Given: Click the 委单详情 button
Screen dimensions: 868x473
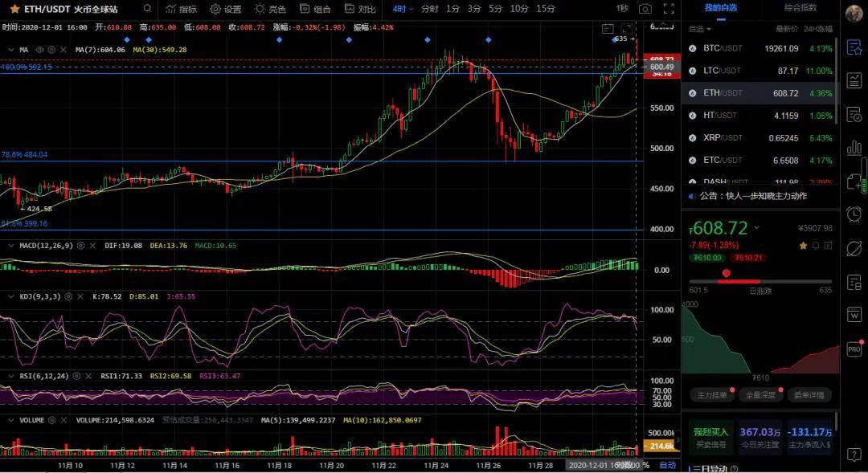Looking at the screenshot, I should (x=809, y=394).
